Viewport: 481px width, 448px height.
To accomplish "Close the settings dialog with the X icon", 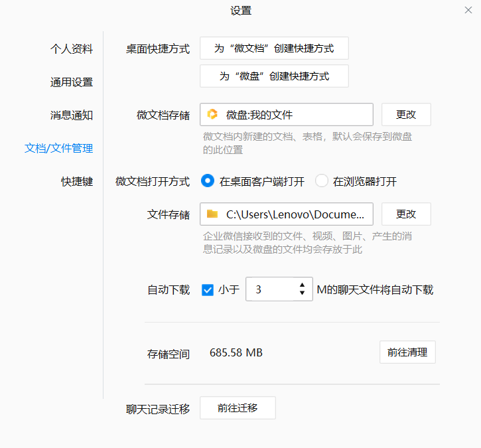I will coord(468,10).
